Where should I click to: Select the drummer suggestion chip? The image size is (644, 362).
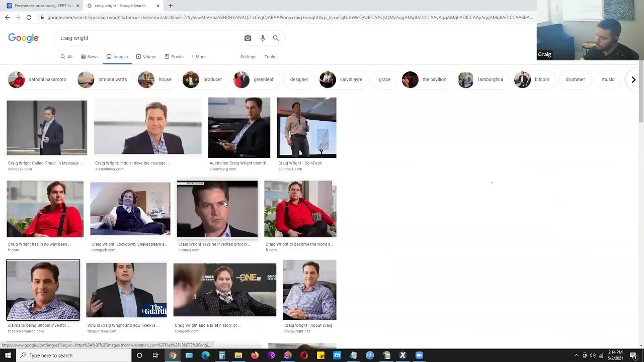coord(575,79)
